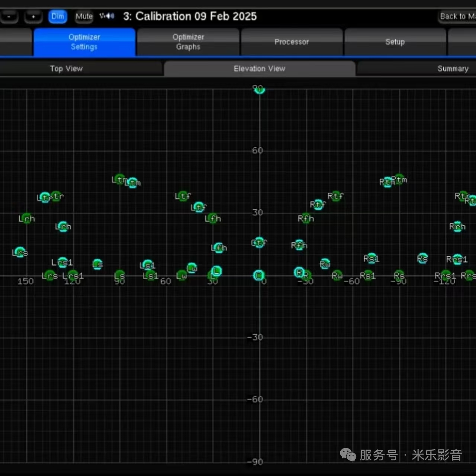Increase volume with the plus button
Viewport: 476px width, 476px height.
tap(33, 16)
